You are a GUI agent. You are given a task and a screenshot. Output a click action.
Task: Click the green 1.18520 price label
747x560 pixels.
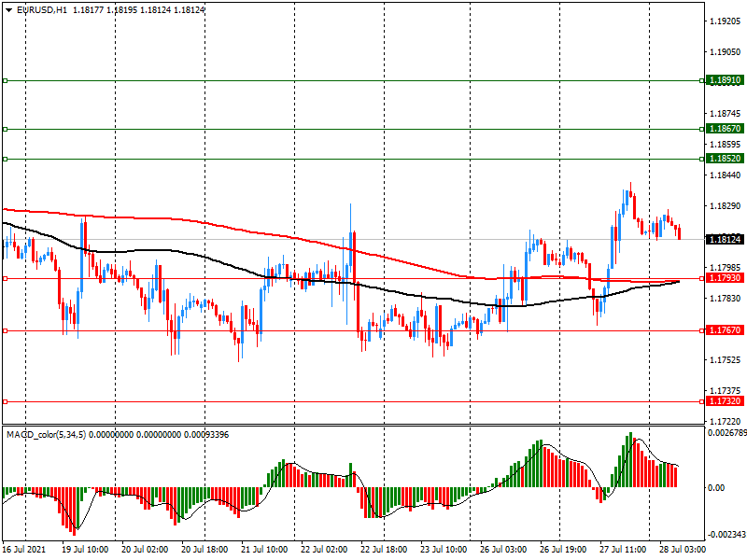tap(725, 159)
